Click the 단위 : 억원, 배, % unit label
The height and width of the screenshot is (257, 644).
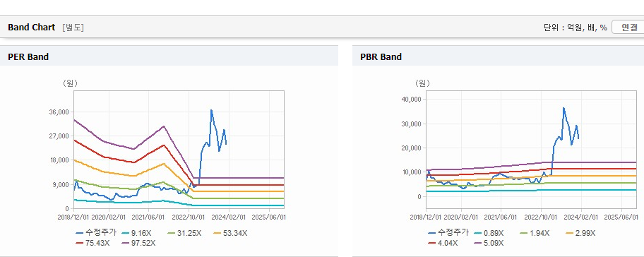[575, 28]
